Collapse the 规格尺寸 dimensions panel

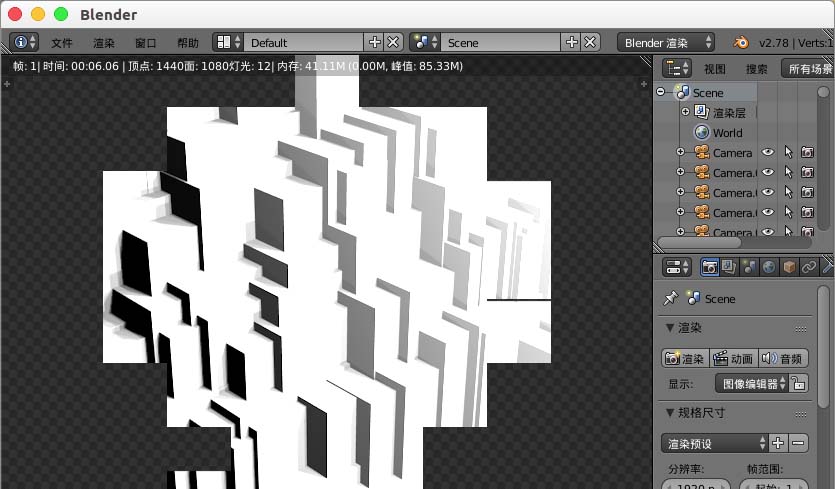(x=670, y=412)
